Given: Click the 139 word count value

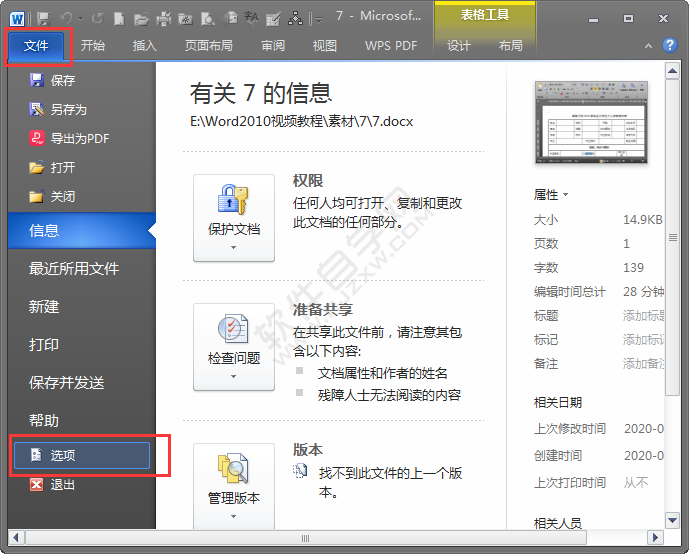Looking at the screenshot, I should (633, 268).
